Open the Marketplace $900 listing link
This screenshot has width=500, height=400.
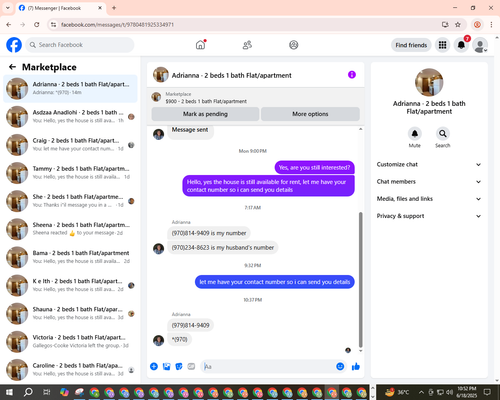(x=206, y=101)
